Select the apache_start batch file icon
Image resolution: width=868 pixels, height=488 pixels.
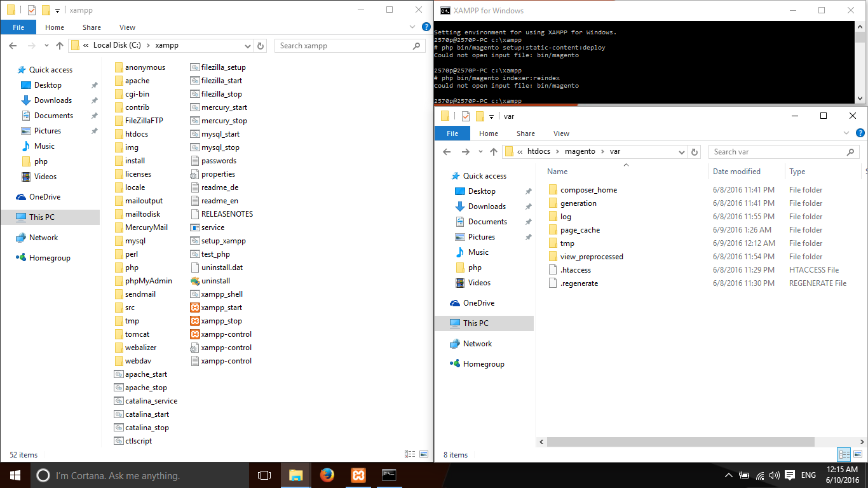pos(119,374)
